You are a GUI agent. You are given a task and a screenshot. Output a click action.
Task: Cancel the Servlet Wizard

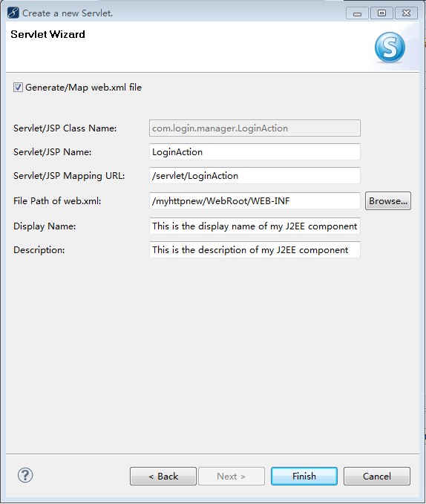point(377,476)
